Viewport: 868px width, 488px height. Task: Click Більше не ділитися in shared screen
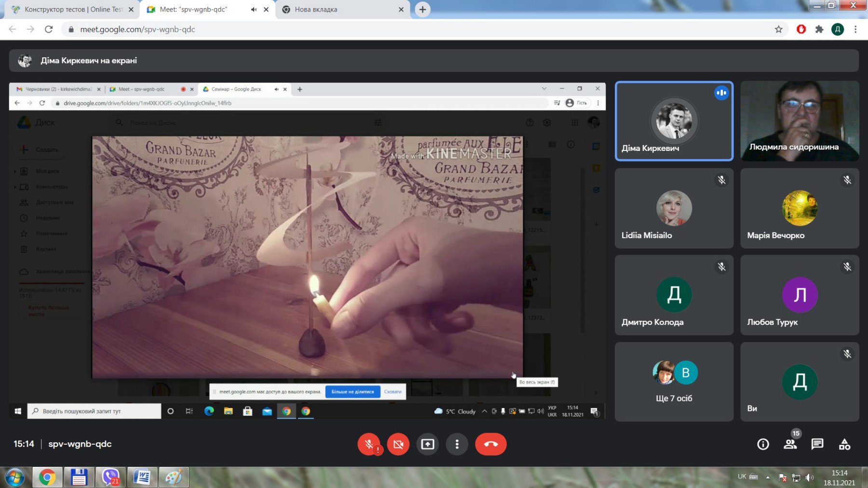point(353,392)
